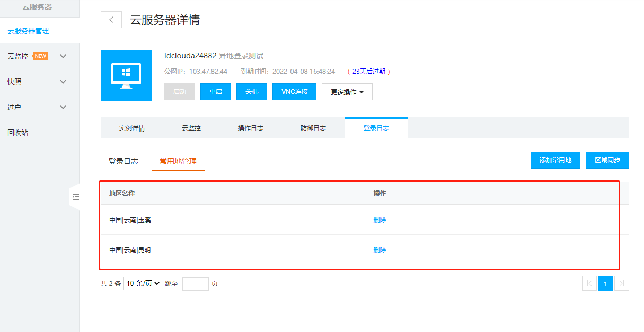Switch to the 操作日志 tab
Image resolution: width=644 pixels, height=332 pixels.
251,128
